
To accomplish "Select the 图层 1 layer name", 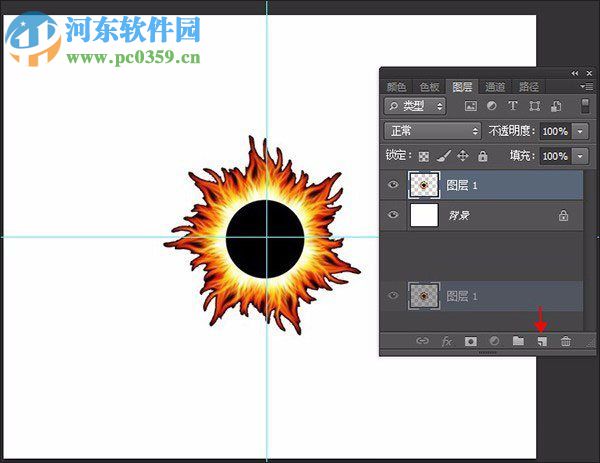I will click(x=461, y=186).
